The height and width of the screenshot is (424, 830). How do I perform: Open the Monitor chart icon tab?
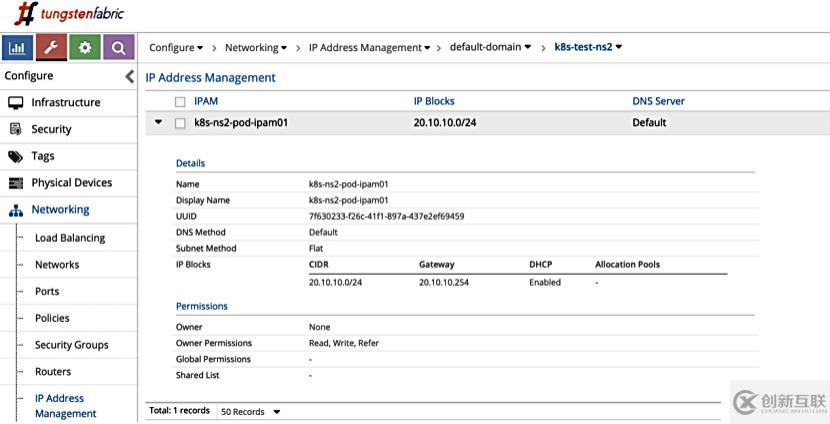17,47
